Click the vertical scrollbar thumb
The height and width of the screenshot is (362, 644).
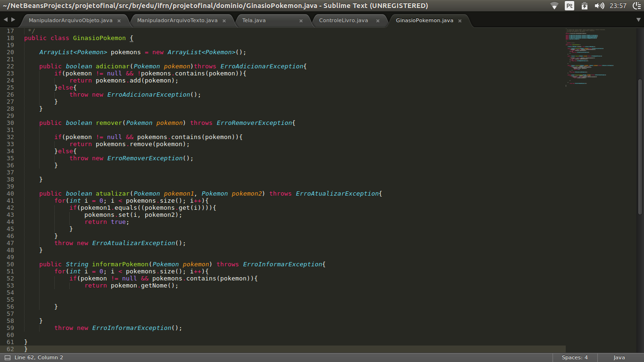(x=640, y=146)
